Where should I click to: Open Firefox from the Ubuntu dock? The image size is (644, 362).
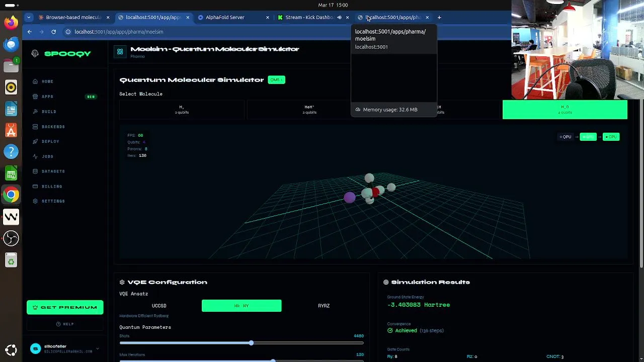11,22
